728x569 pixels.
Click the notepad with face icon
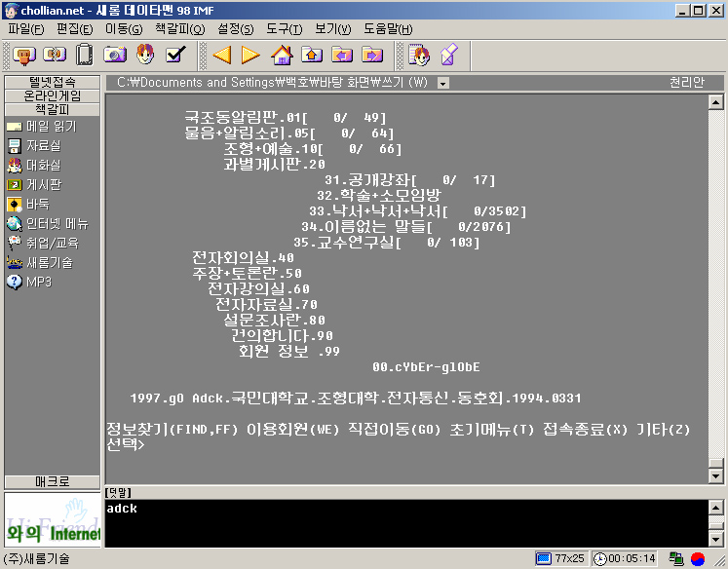click(x=419, y=55)
